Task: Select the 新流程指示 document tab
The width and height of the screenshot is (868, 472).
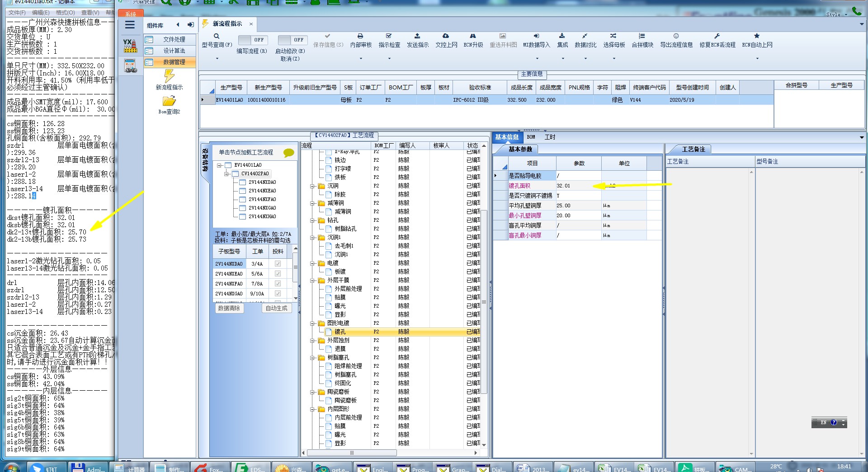Action: pos(227,24)
